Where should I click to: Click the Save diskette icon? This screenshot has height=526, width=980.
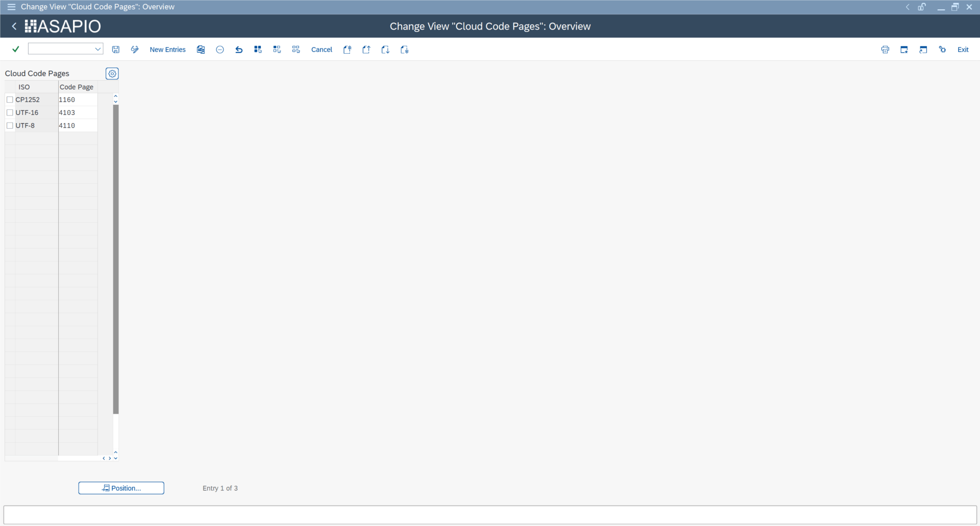116,50
